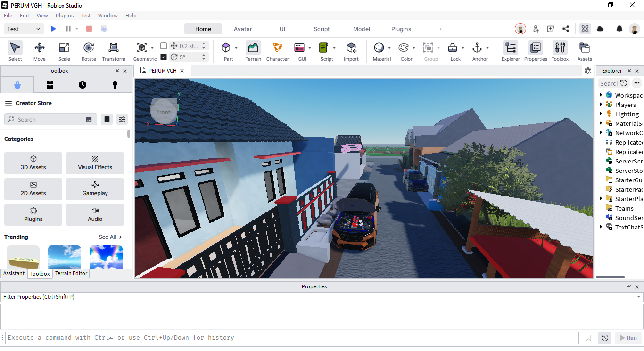The width and height of the screenshot is (644, 351).
Task: Switch to the Model ribbon tab
Action: 362,29
